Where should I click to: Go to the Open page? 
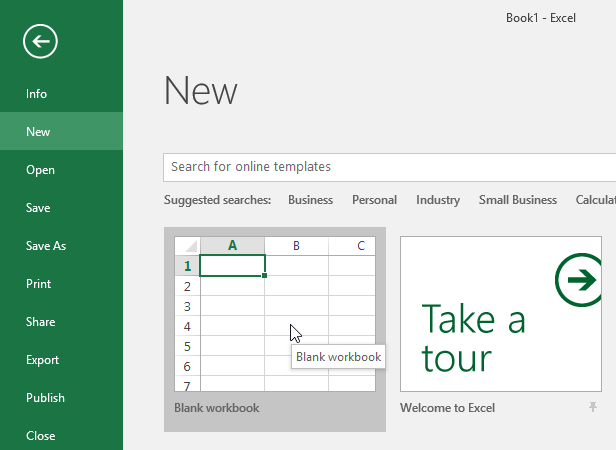(40, 170)
